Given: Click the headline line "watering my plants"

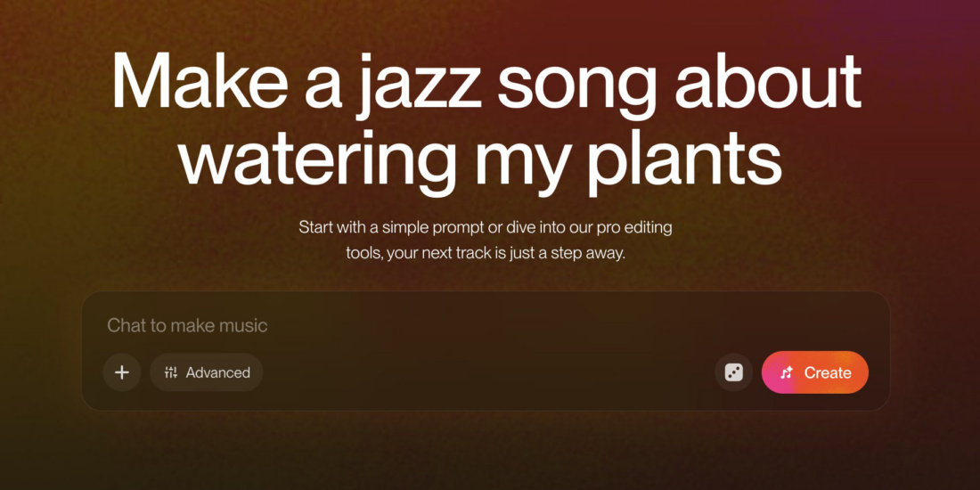Looking at the screenshot, I should coord(480,161).
